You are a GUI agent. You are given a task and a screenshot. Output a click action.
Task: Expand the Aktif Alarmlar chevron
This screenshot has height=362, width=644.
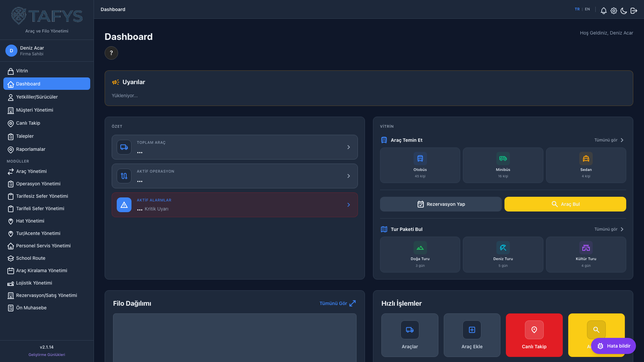point(348,205)
